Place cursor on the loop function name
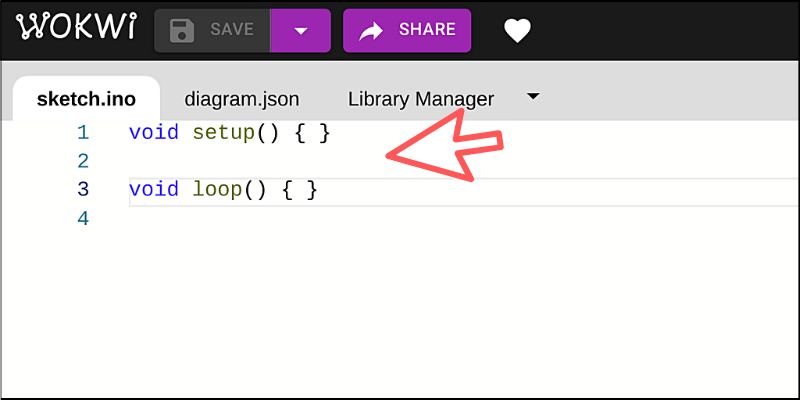 click(x=217, y=190)
